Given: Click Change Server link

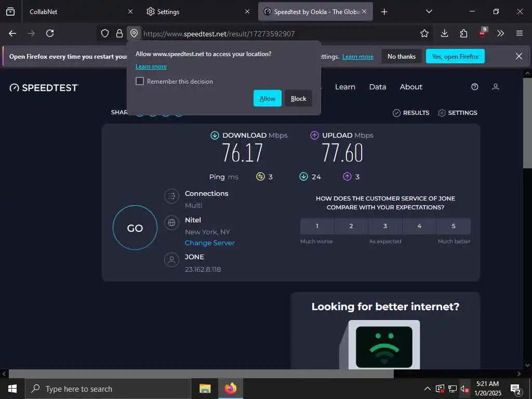Looking at the screenshot, I should click(x=210, y=243).
